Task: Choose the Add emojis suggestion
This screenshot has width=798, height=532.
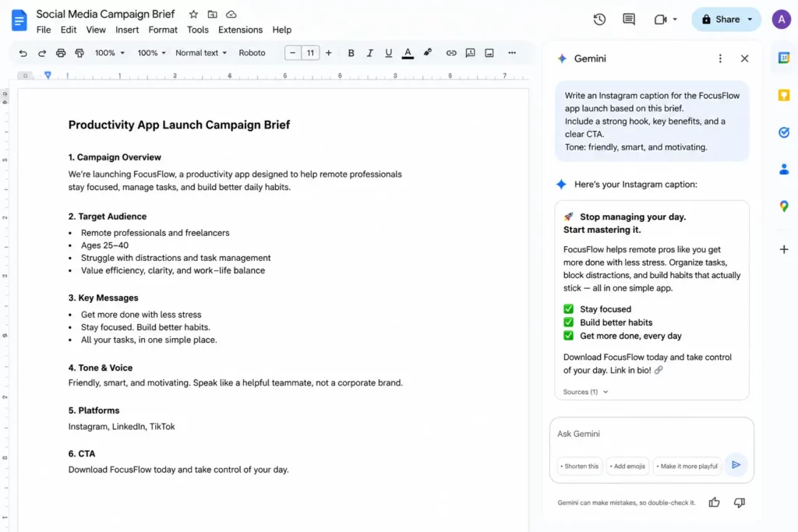Action: pos(627,466)
